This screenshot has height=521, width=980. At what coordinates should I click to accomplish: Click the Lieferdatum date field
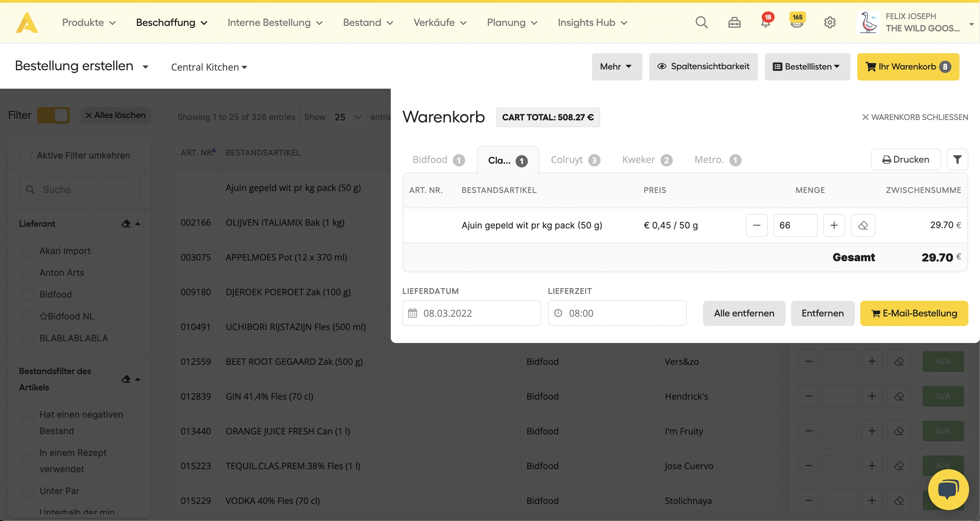[x=471, y=313]
